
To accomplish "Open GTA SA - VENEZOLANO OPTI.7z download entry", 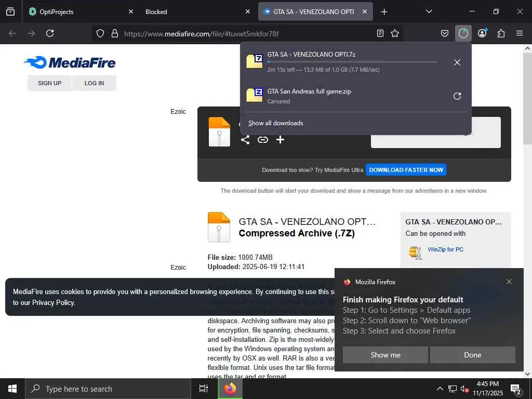I will [x=344, y=62].
